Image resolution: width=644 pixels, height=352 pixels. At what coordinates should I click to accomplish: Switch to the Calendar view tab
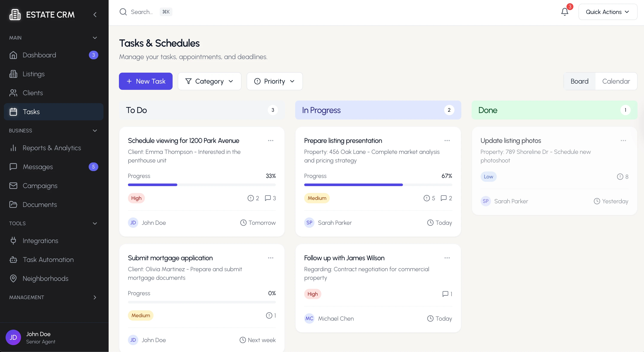[616, 81]
